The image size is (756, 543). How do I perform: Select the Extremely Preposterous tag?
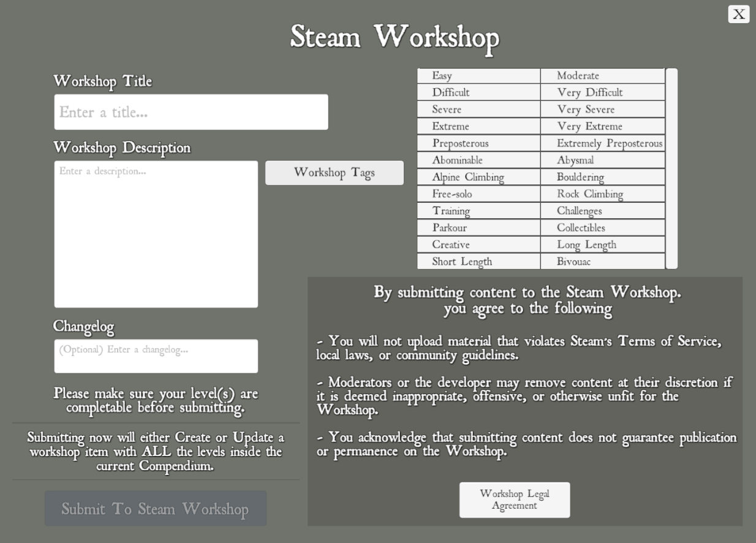[x=602, y=143]
